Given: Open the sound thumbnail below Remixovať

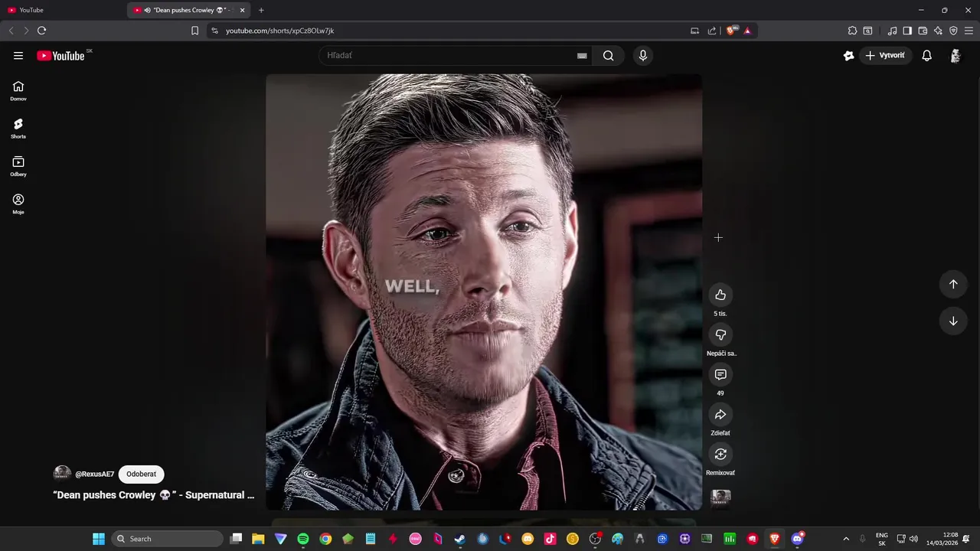Looking at the screenshot, I should point(720,499).
